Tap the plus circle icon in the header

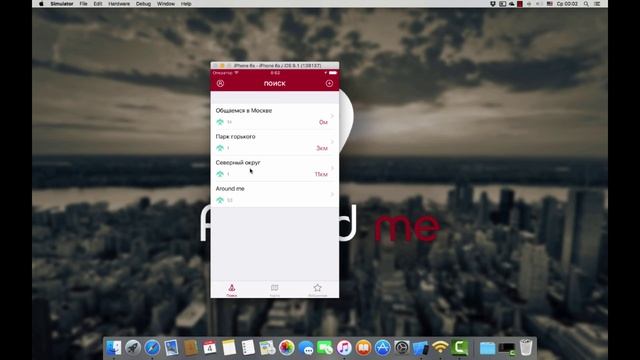(x=329, y=83)
